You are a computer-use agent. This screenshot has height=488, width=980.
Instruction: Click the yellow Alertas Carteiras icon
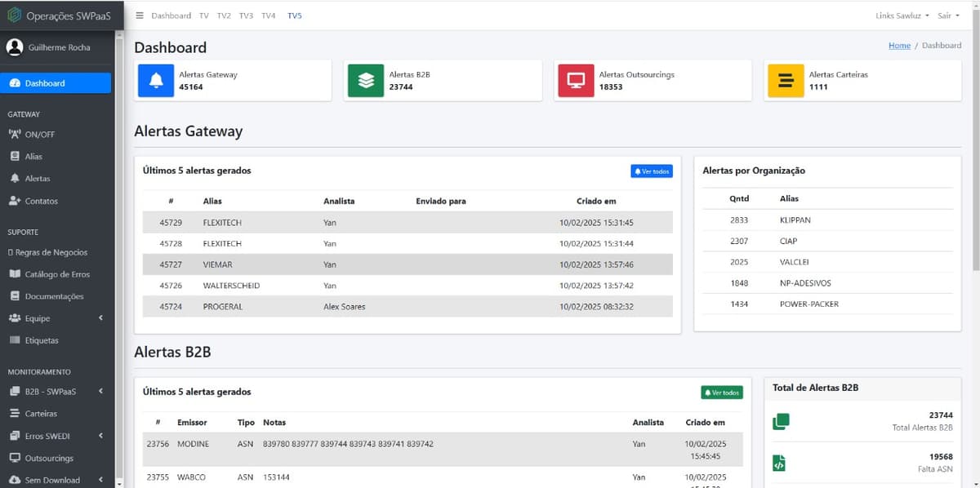786,80
